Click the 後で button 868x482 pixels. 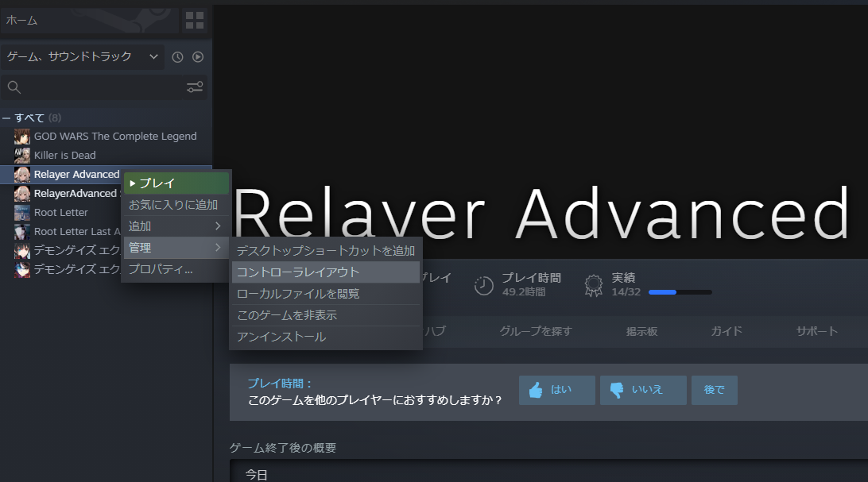(714, 390)
